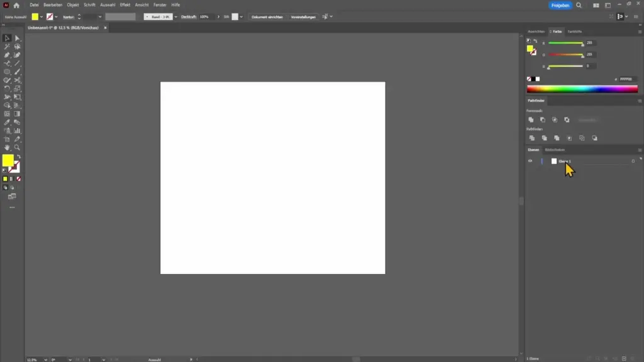The width and height of the screenshot is (644, 362).
Task: Hide Ebene 1 with the eye toggle
Action: click(530, 160)
